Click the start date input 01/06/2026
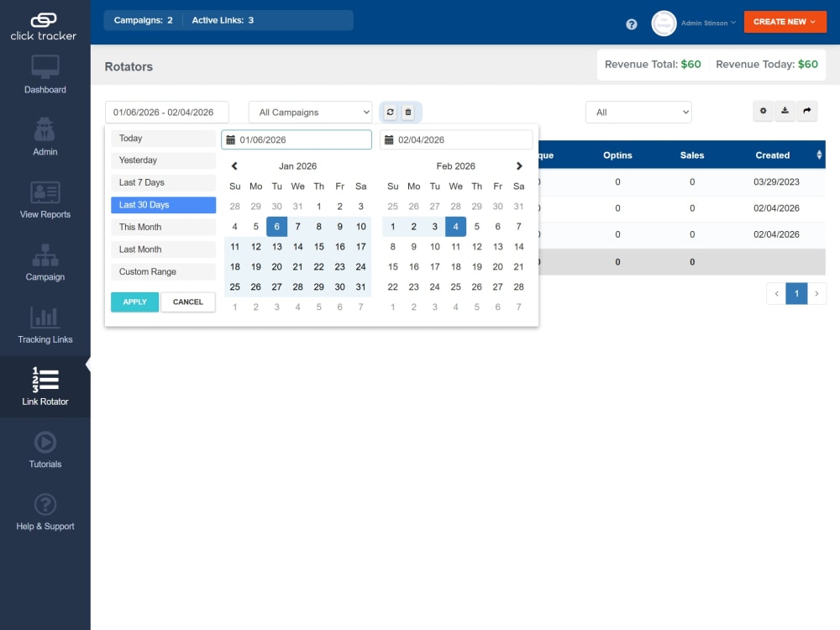The image size is (840, 630). (297, 139)
